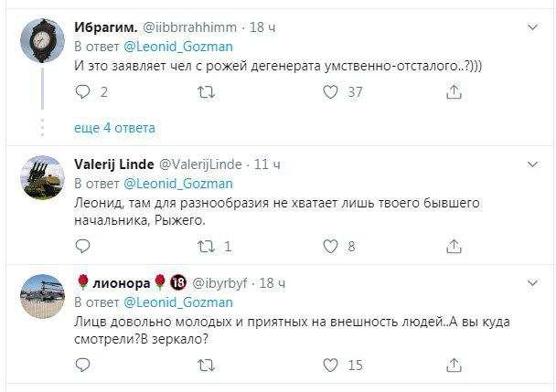Expand 'еще 4 ответа' replies

[x=102, y=128]
